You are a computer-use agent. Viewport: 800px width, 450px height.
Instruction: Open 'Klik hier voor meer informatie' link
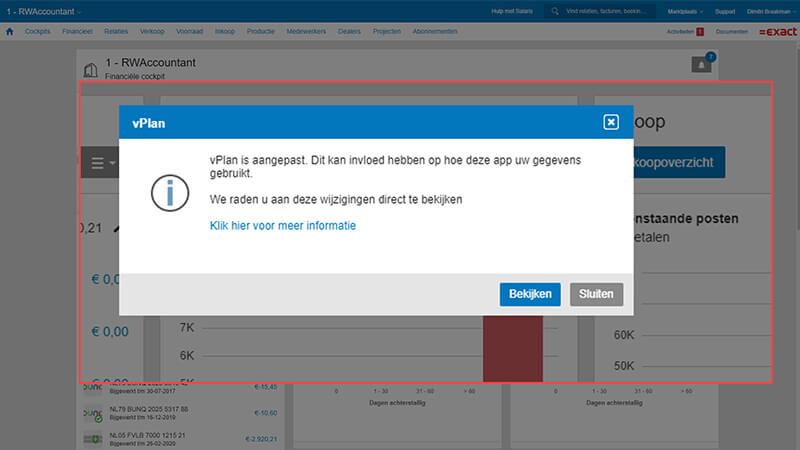click(283, 226)
